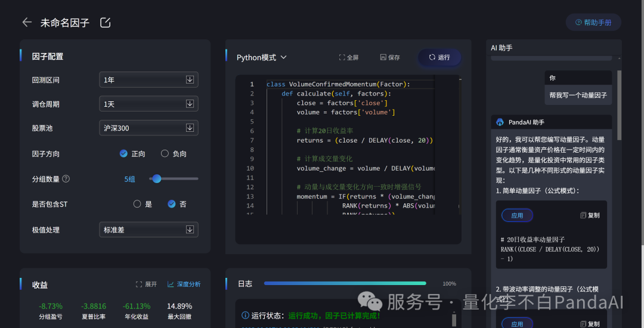Click the code comment 计算成交量变化
644x328 pixels.
point(324,159)
